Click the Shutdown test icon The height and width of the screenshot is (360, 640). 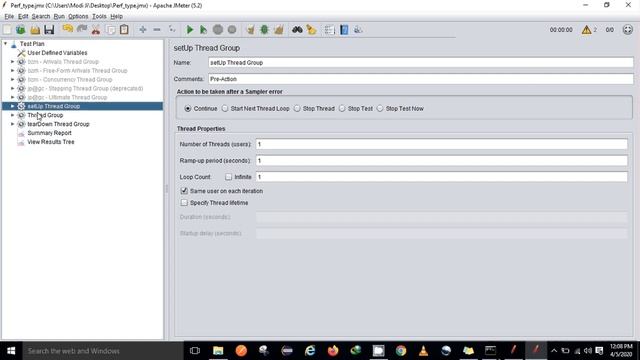(232, 29)
